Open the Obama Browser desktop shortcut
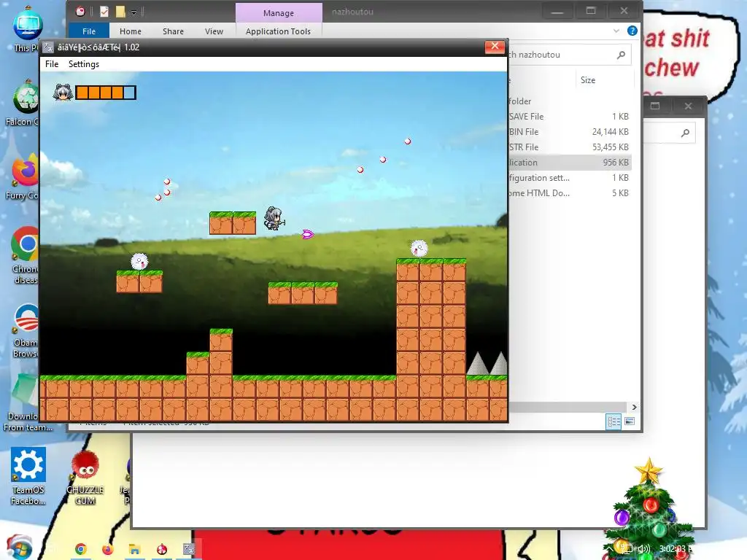This screenshot has height=560, width=747. [x=26, y=331]
